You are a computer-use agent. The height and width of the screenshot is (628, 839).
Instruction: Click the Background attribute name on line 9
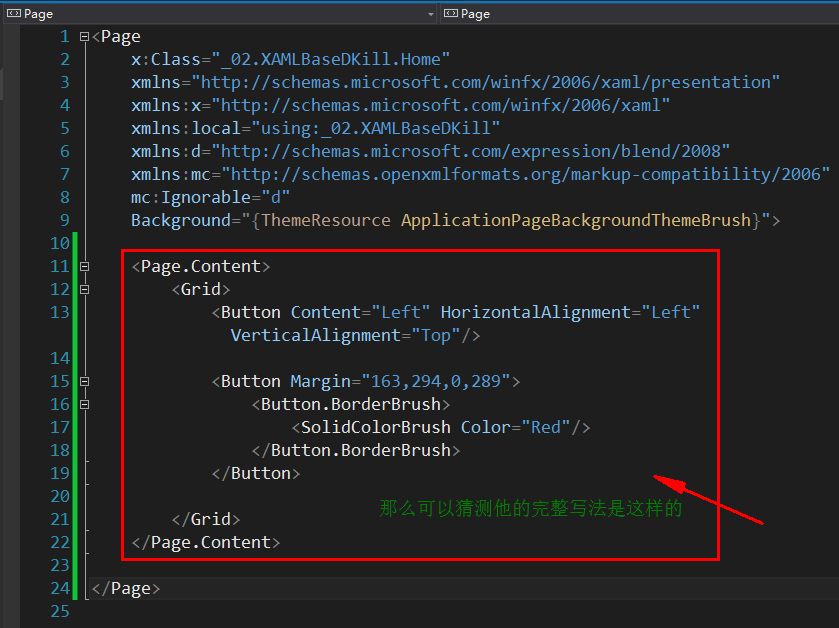click(181, 220)
